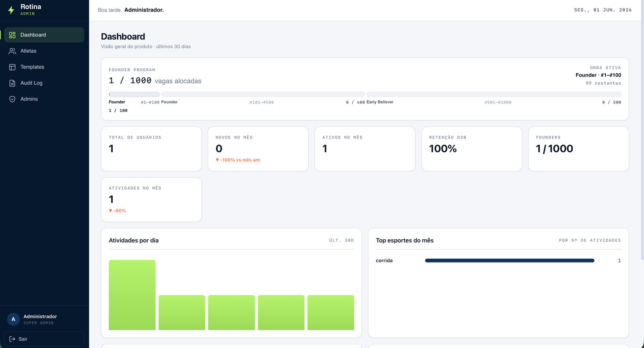Screen dimensions: 644x348
Task: Open the Atletas menu item
Action: click(44, 51)
